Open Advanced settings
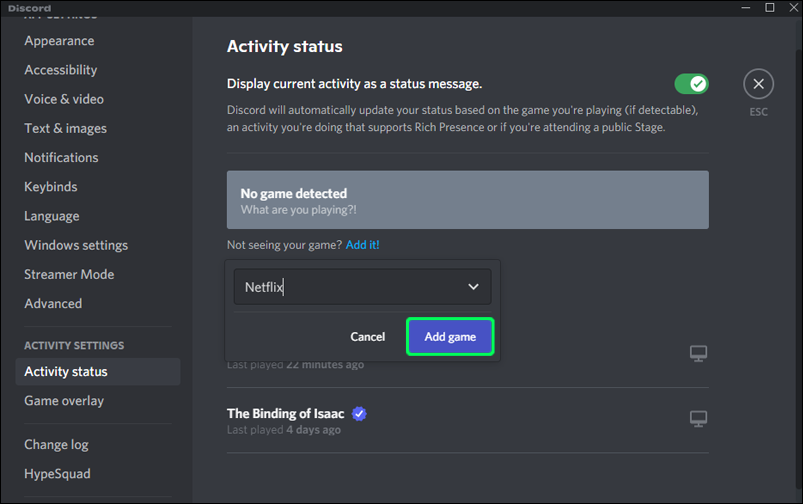The width and height of the screenshot is (803, 504). pyautogui.click(x=53, y=304)
